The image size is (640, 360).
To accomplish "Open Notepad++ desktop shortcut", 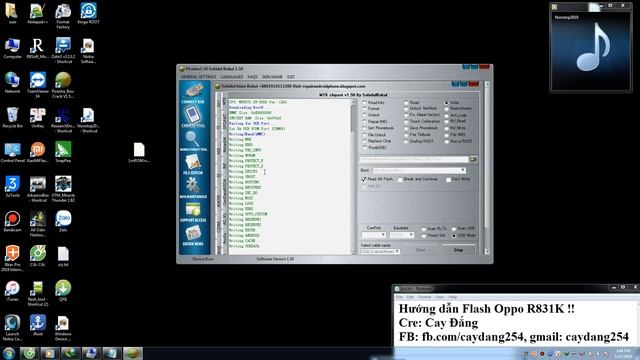I will (38, 13).
